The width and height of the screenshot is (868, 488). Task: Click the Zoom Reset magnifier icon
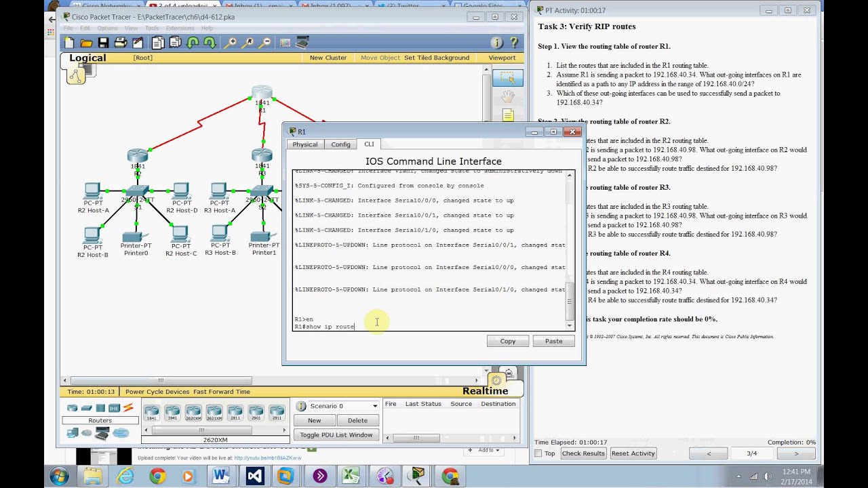click(x=248, y=43)
